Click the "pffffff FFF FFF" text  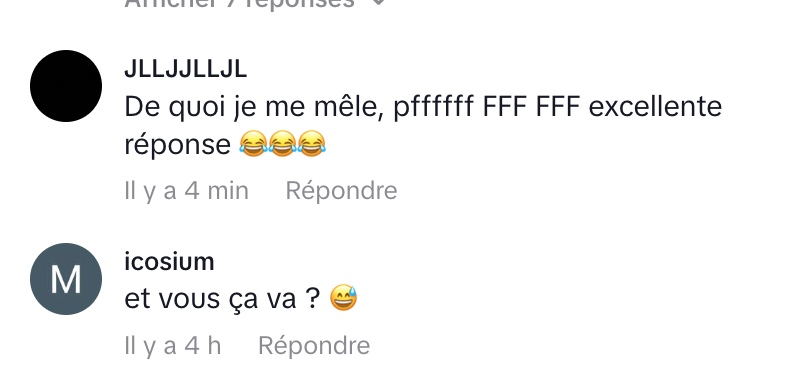click(x=487, y=107)
